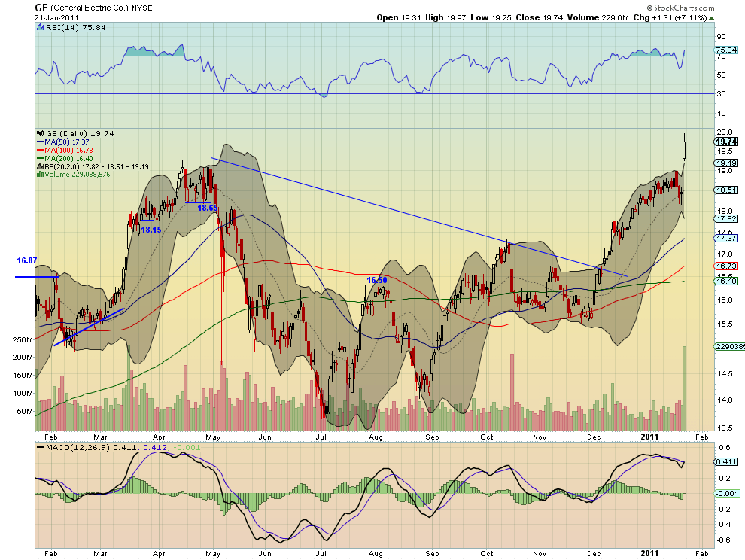Open the StockCharts.com attribution link
This screenshot has height=560, width=745.
tap(680, 8)
